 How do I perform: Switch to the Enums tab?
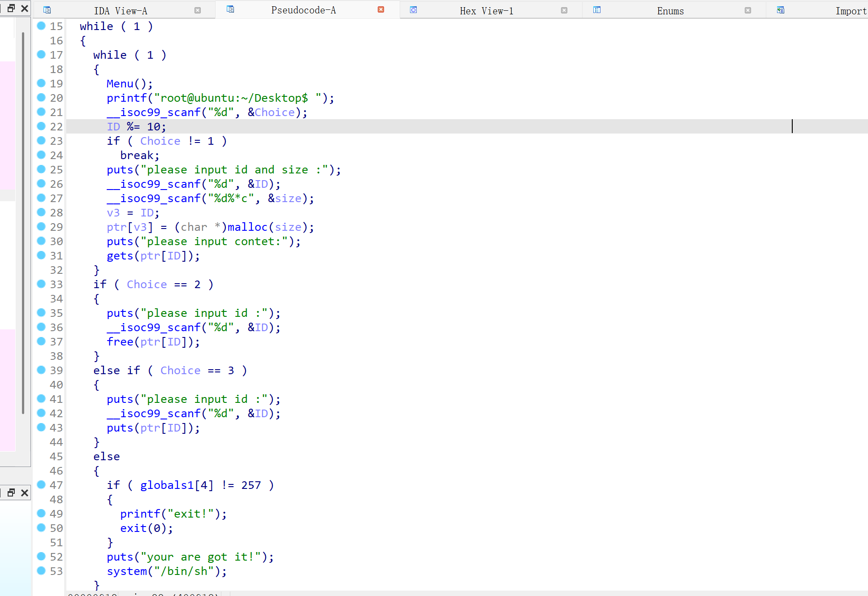pos(670,11)
